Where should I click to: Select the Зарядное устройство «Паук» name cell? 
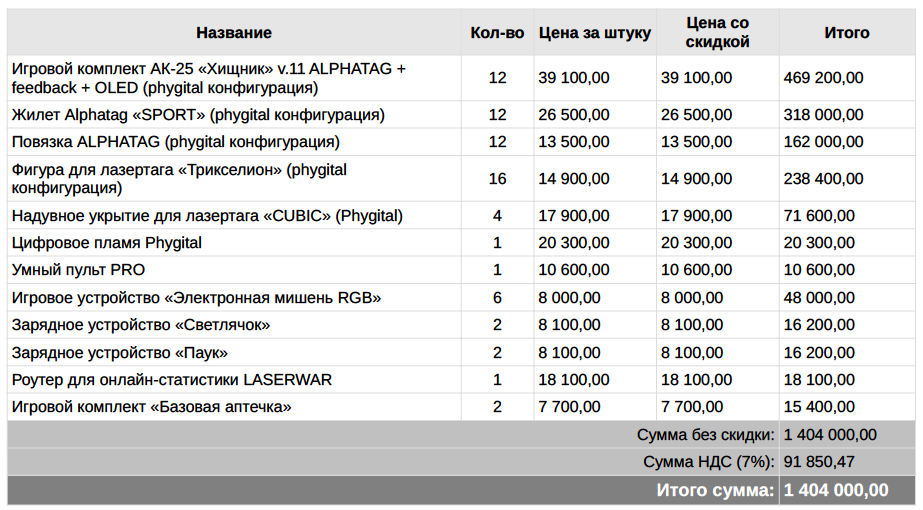pyautogui.click(x=120, y=353)
